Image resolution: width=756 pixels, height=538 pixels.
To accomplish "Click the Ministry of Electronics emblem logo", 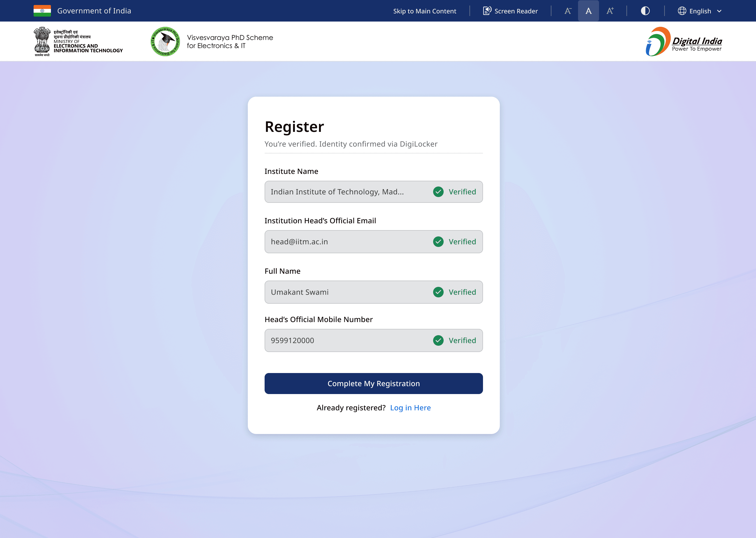I will click(x=78, y=42).
